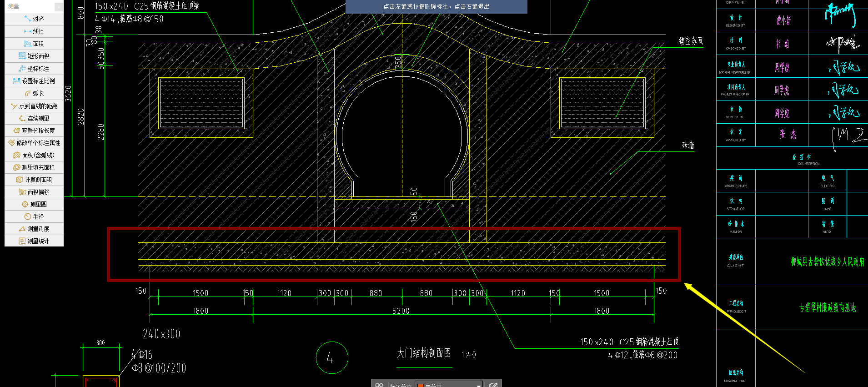Select the 测量圆 circle measure tool
This screenshot has width=868, height=387.
click(34, 204)
